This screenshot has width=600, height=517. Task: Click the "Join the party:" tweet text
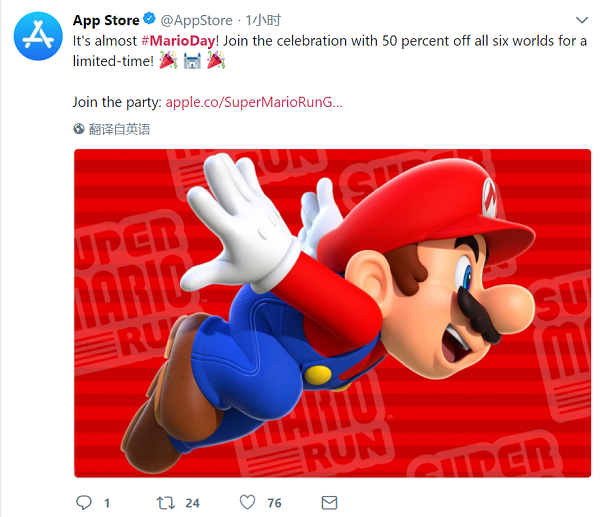coord(117,101)
